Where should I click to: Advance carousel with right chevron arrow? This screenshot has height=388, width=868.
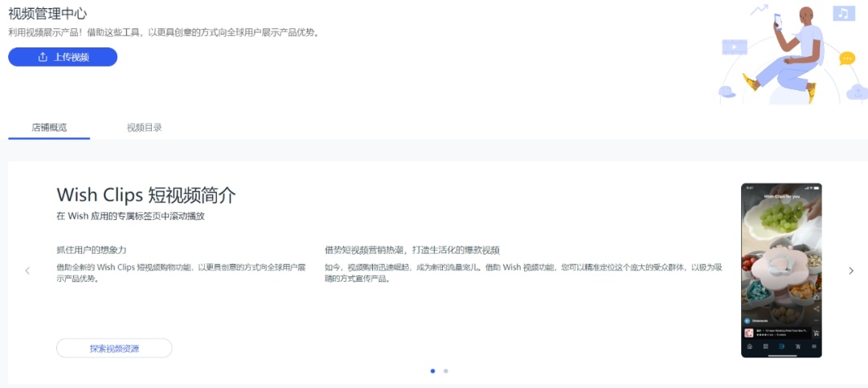(x=851, y=271)
